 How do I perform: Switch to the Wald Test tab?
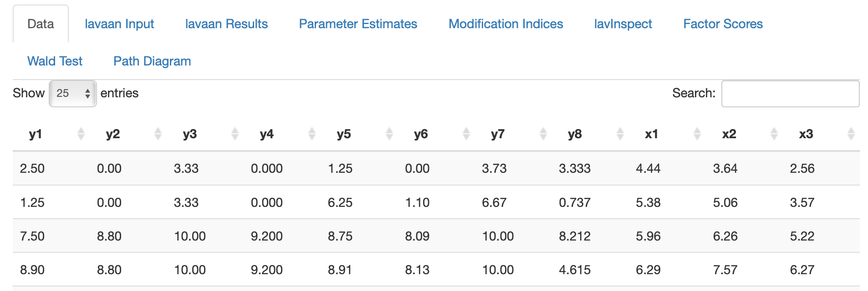click(x=55, y=61)
